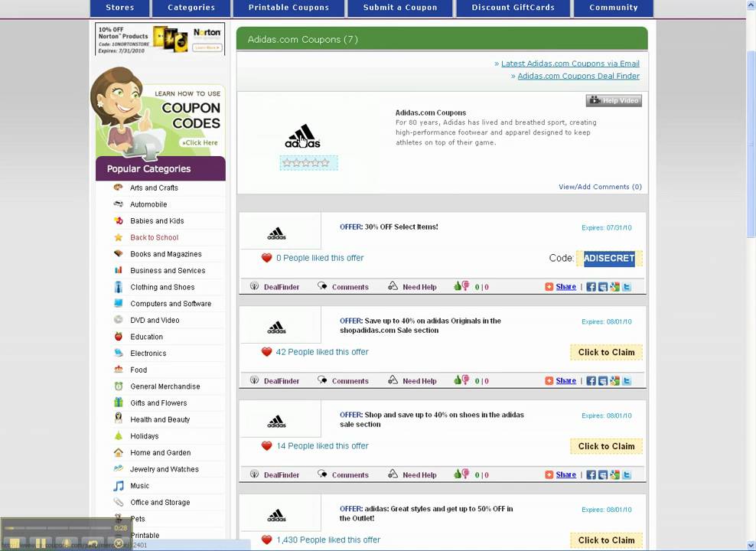Open '1,430 People liked this offer' text

pos(328,540)
